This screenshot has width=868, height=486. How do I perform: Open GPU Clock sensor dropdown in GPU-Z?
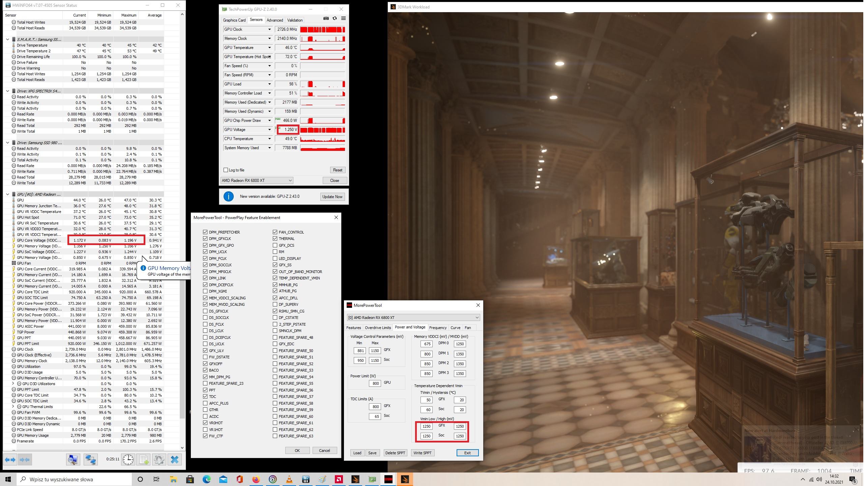point(269,29)
